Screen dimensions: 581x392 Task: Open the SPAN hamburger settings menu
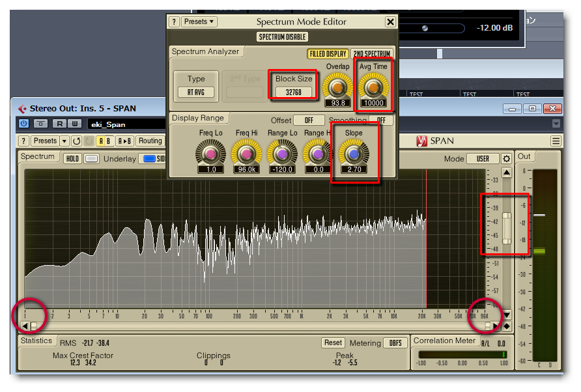coord(556,141)
